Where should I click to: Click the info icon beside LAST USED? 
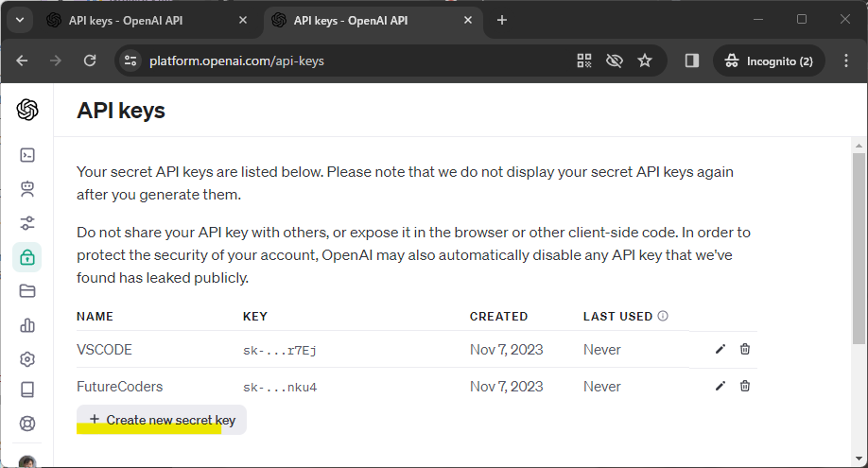pos(663,317)
